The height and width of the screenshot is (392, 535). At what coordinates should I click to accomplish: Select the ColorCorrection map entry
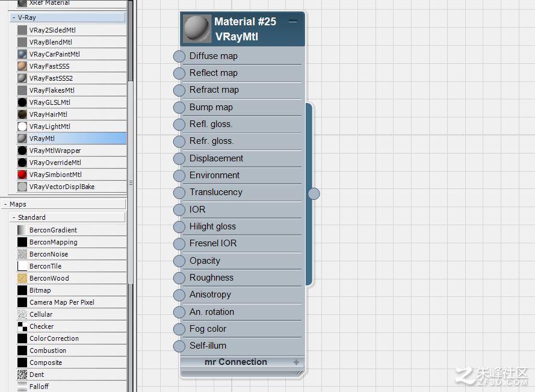(x=72, y=338)
